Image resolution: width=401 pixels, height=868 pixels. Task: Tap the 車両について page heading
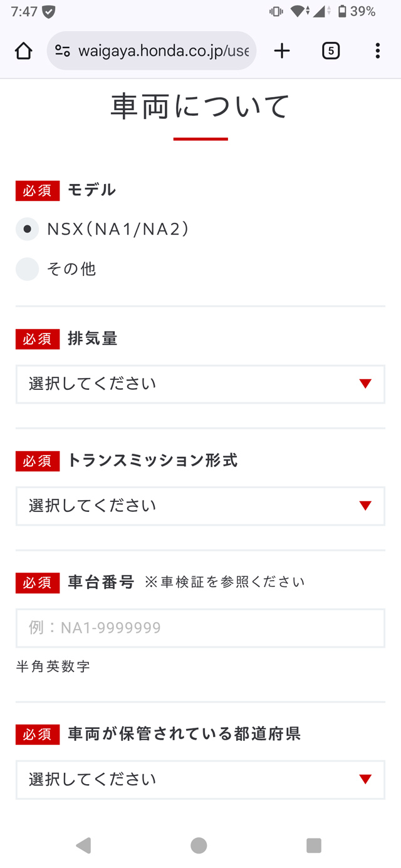(x=200, y=106)
